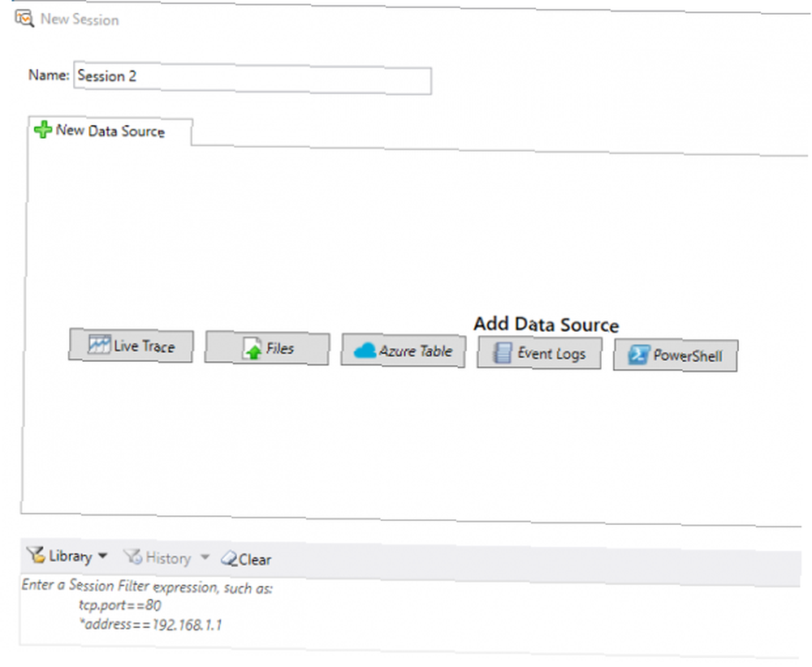
Task: Add an Event Logs data source
Action: [539, 354]
